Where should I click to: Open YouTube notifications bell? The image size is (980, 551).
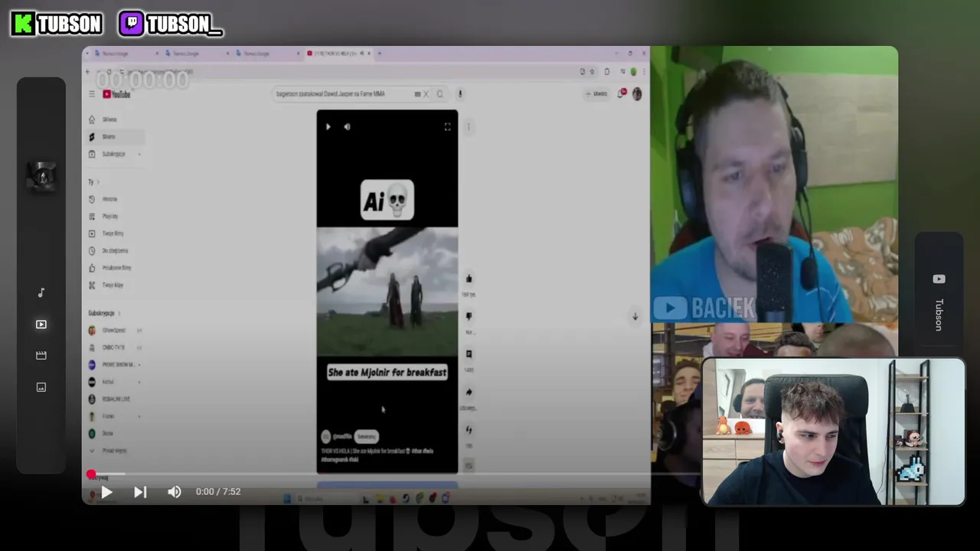[622, 93]
